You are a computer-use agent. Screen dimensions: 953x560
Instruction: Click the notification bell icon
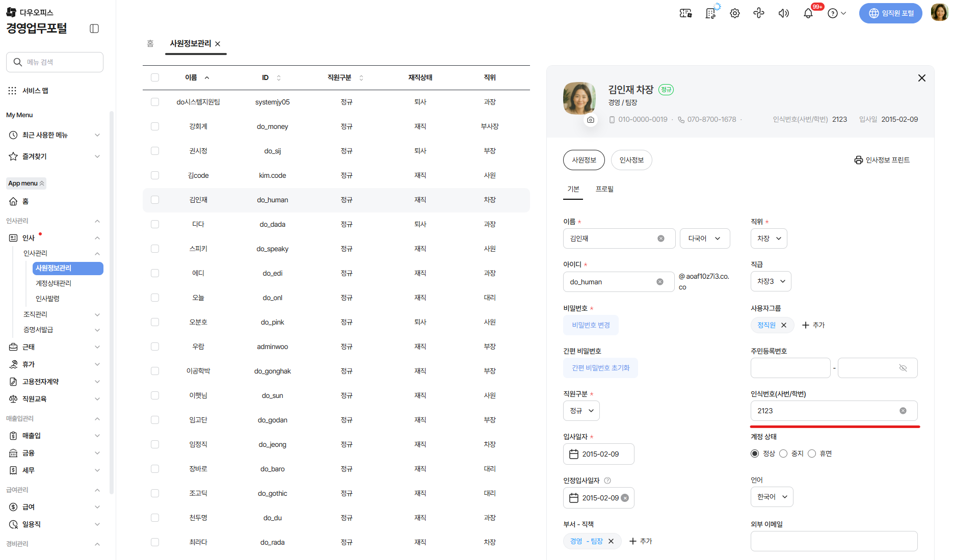[808, 14]
